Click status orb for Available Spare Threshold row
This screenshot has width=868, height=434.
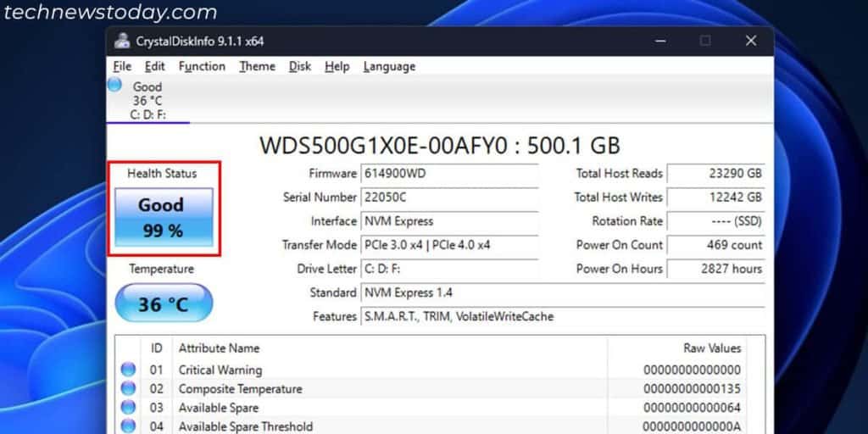point(128,426)
